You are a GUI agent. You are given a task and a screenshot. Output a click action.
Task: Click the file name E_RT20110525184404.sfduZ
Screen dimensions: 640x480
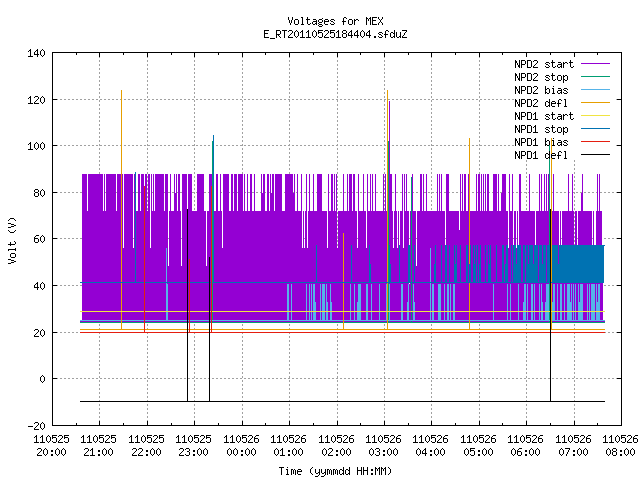[335, 34]
